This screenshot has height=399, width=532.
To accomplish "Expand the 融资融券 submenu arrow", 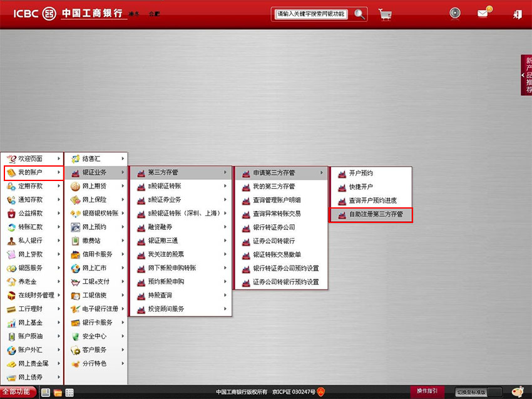I will pos(225,227).
